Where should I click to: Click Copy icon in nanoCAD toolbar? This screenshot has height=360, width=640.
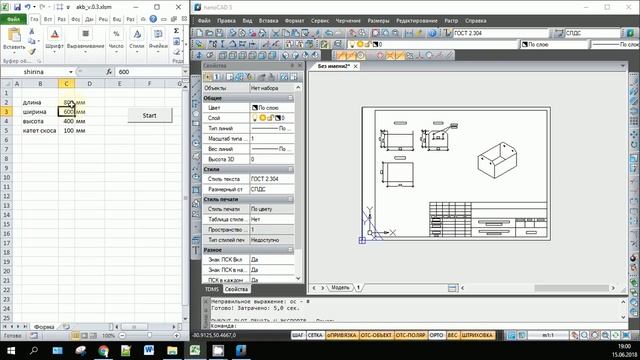click(286, 33)
